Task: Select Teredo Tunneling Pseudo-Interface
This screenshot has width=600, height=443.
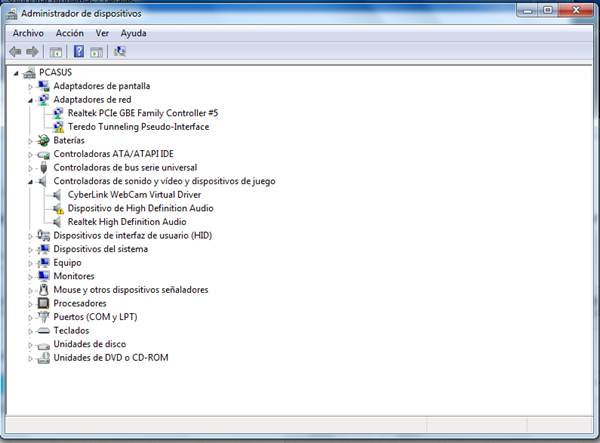Action: pos(139,127)
